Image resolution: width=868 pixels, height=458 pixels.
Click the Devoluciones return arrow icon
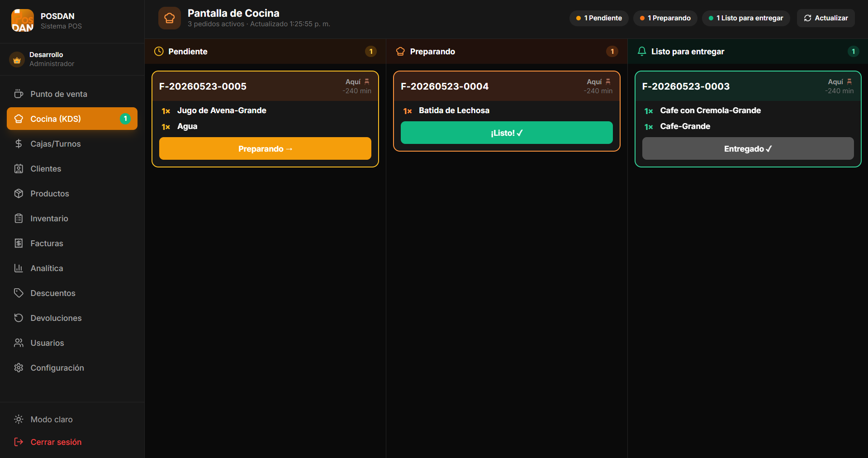19,318
